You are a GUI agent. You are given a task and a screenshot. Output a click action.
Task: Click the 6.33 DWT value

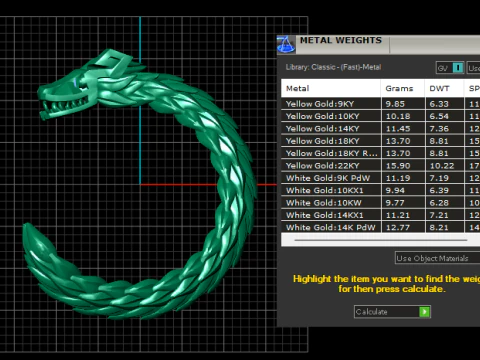(439, 104)
